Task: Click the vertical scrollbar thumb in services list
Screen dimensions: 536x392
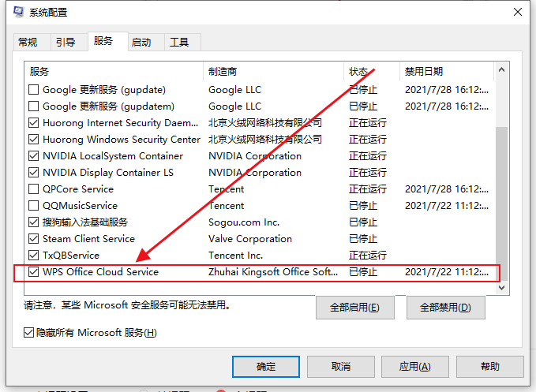Action: point(501,203)
